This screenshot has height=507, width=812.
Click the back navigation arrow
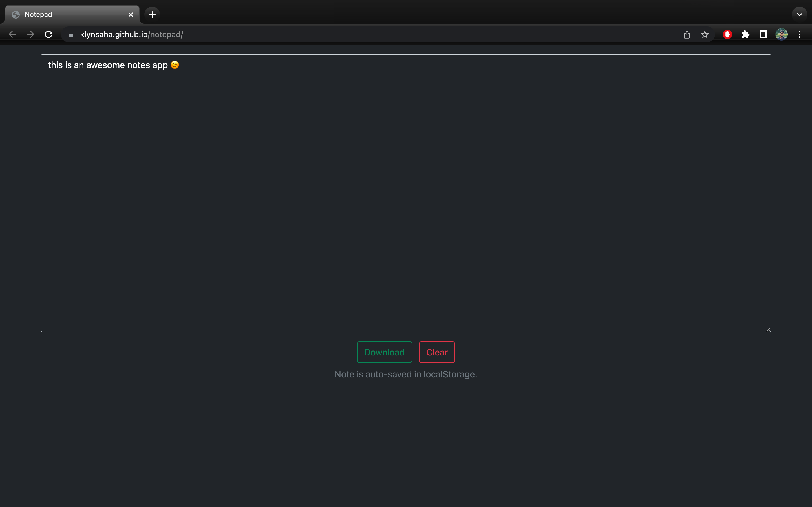12,34
